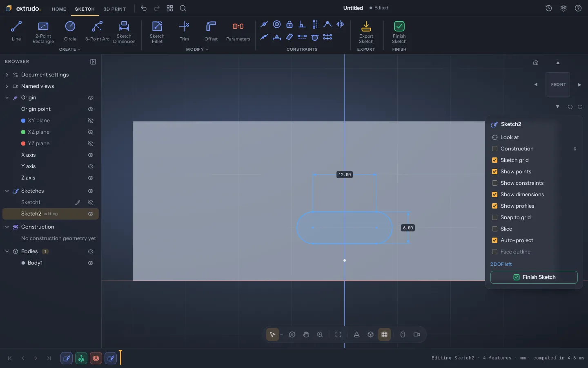Select the Line tool
The height and width of the screenshot is (368, 588).
(x=16, y=31)
